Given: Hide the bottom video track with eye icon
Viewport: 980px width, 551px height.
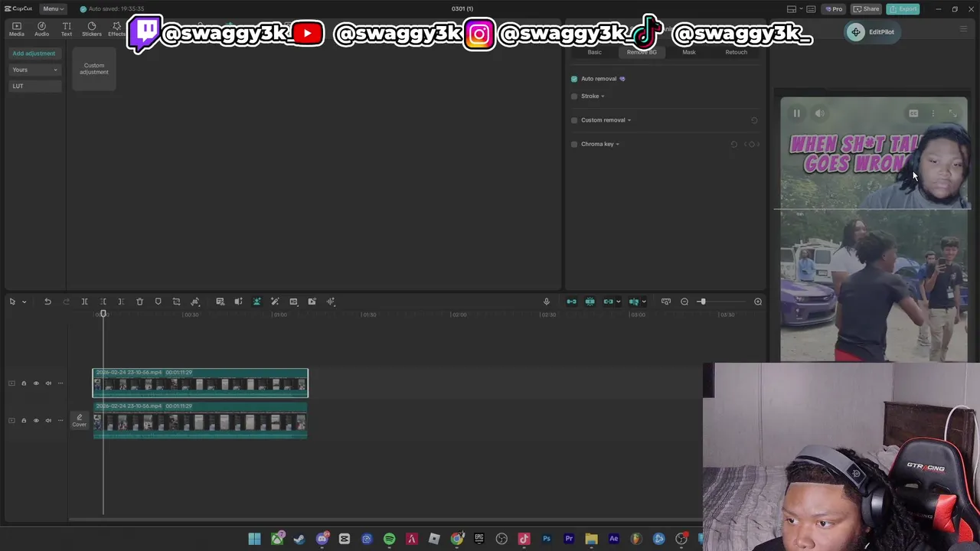Looking at the screenshot, I should tap(36, 420).
